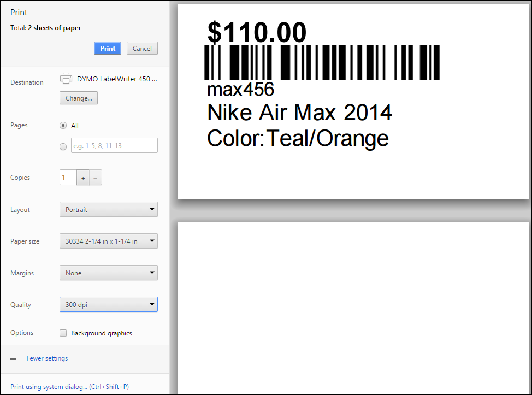Open the Margins None dropdown
This screenshot has height=395, width=532.
pos(109,273)
